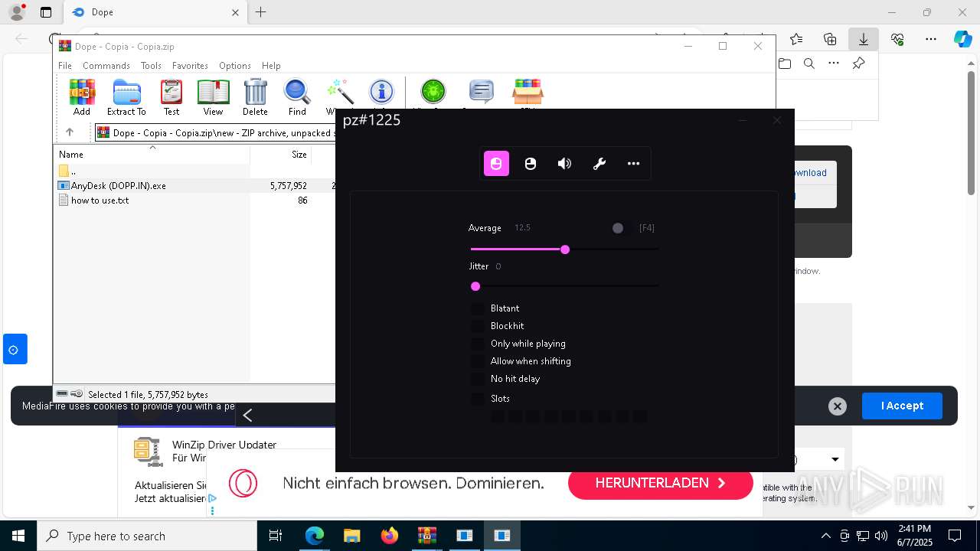Click the HERUNTERLADEN Opera ad button
The height and width of the screenshot is (551, 980).
(660, 483)
